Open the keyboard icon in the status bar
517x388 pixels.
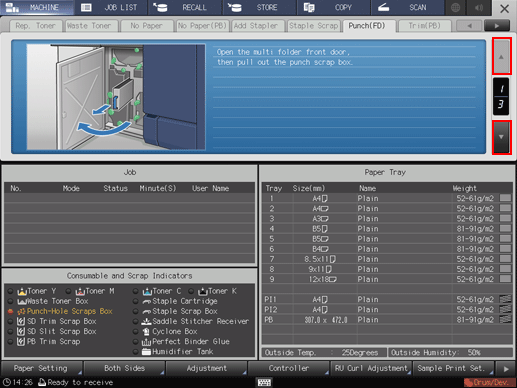[x=264, y=382]
